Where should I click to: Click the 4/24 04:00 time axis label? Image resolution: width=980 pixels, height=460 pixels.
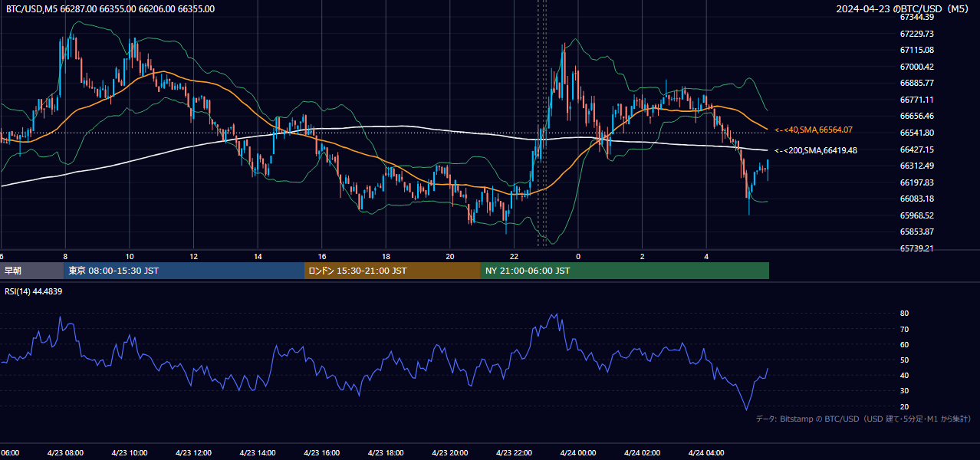point(706,453)
